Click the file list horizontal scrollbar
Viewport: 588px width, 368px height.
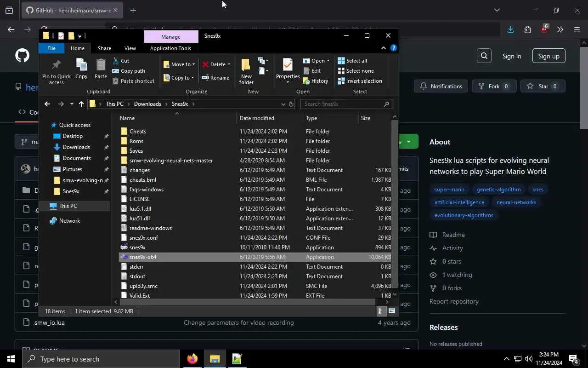coord(248,302)
